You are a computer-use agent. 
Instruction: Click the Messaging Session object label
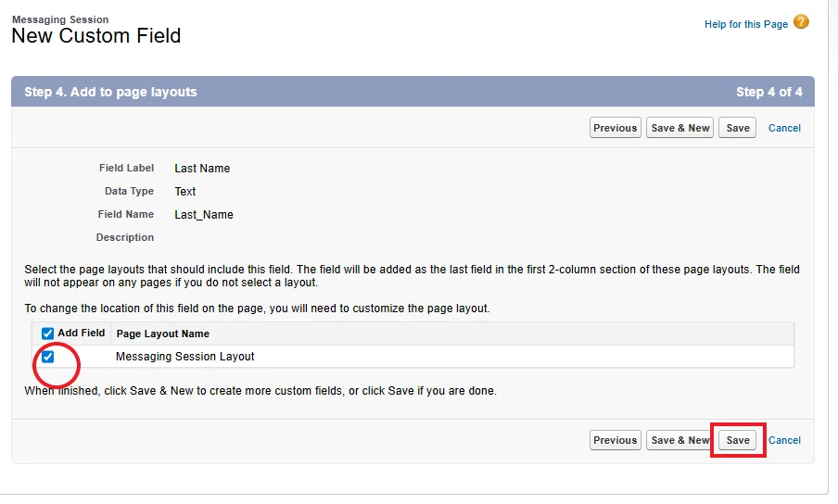[x=60, y=19]
